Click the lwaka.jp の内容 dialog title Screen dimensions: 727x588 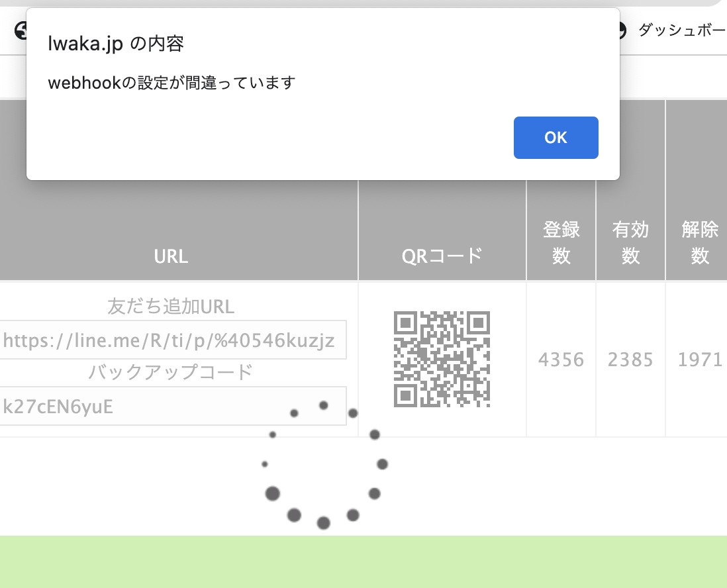[116, 44]
